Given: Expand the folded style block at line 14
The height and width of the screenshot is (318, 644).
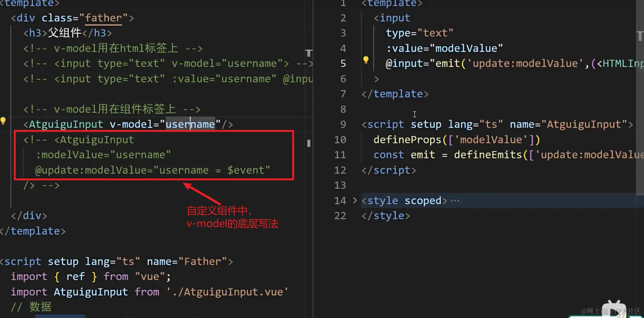Looking at the screenshot, I should (355, 200).
